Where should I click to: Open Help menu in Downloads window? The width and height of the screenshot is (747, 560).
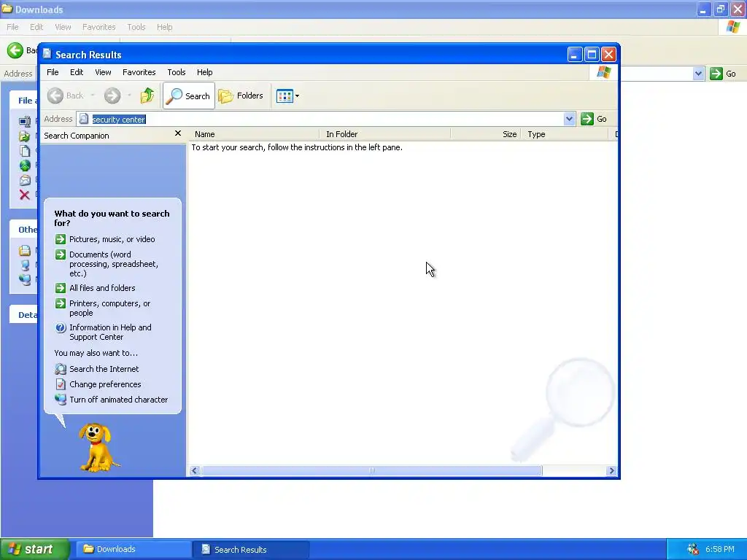pyautogui.click(x=165, y=27)
